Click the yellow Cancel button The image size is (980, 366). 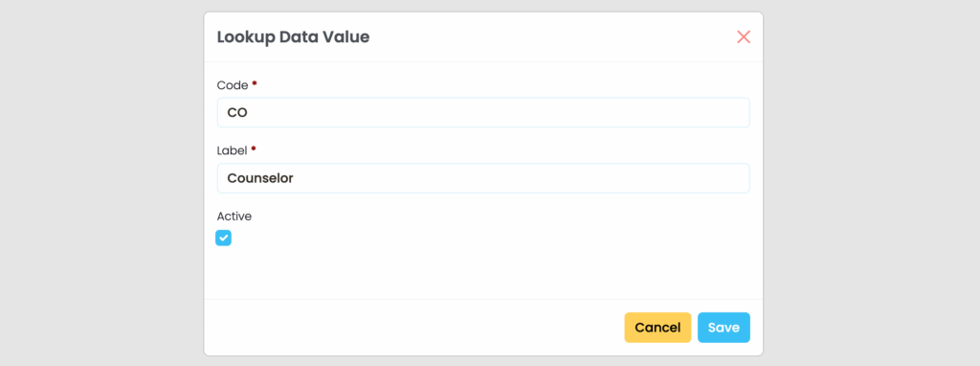pos(657,328)
